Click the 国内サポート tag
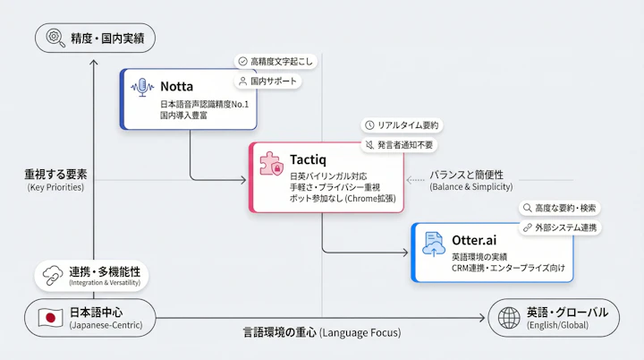The height and width of the screenshot is (360, 644). pyautogui.click(x=267, y=81)
